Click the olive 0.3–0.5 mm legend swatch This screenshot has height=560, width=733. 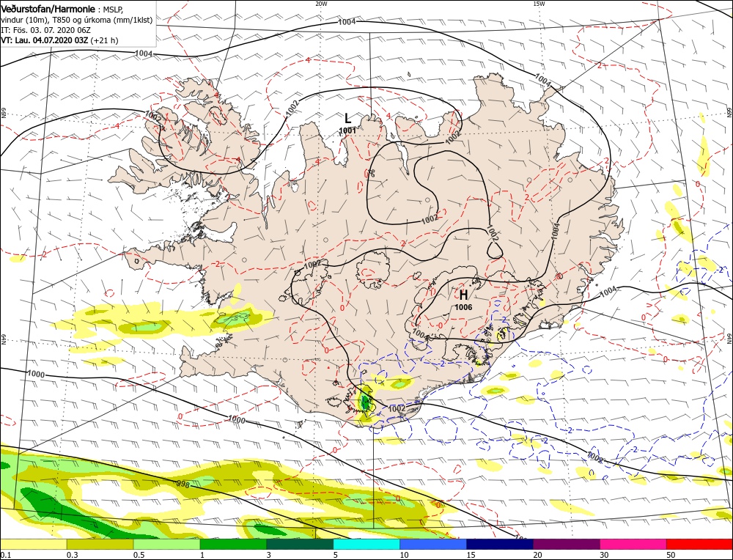100,544
